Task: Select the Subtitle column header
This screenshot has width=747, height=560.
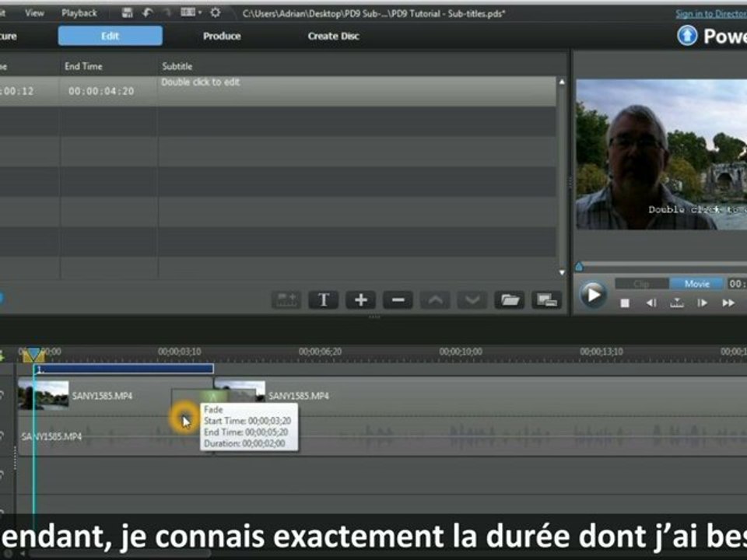Action: [x=177, y=66]
